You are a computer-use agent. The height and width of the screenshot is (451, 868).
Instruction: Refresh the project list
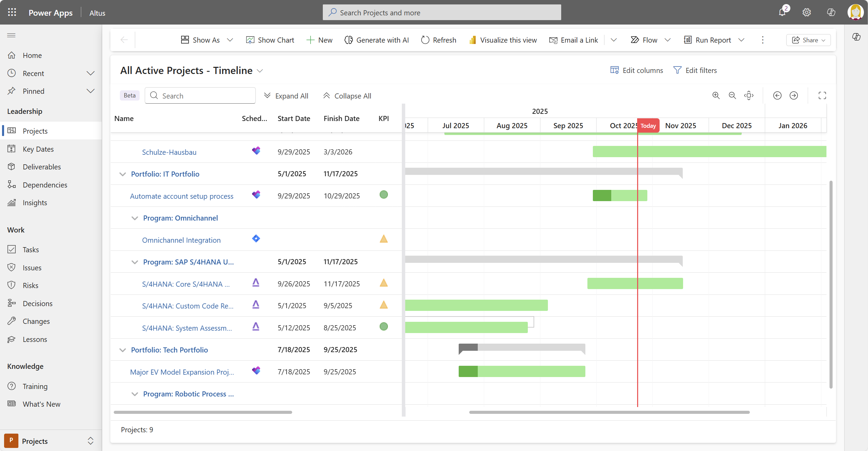[x=438, y=40]
